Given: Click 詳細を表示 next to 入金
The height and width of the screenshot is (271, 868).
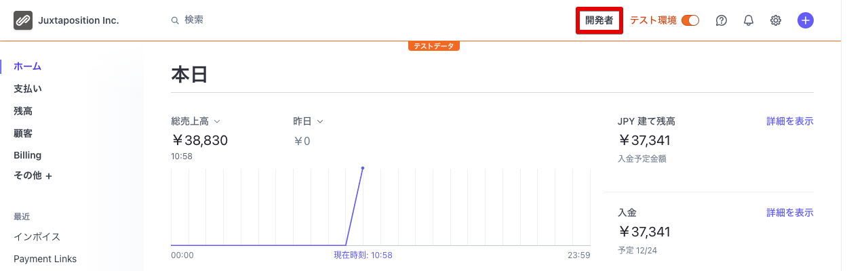Looking at the screenshot, I should (790, 213).
